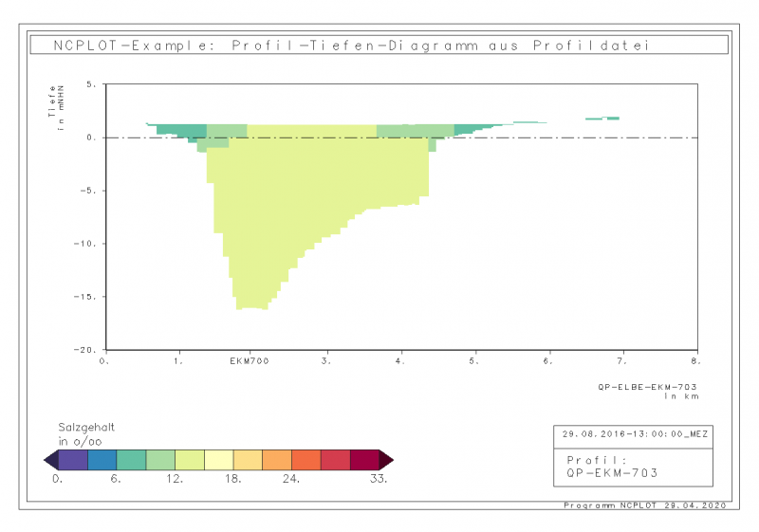Click the Salzgehalt legend title
The image size is (759, 532).
86,428
